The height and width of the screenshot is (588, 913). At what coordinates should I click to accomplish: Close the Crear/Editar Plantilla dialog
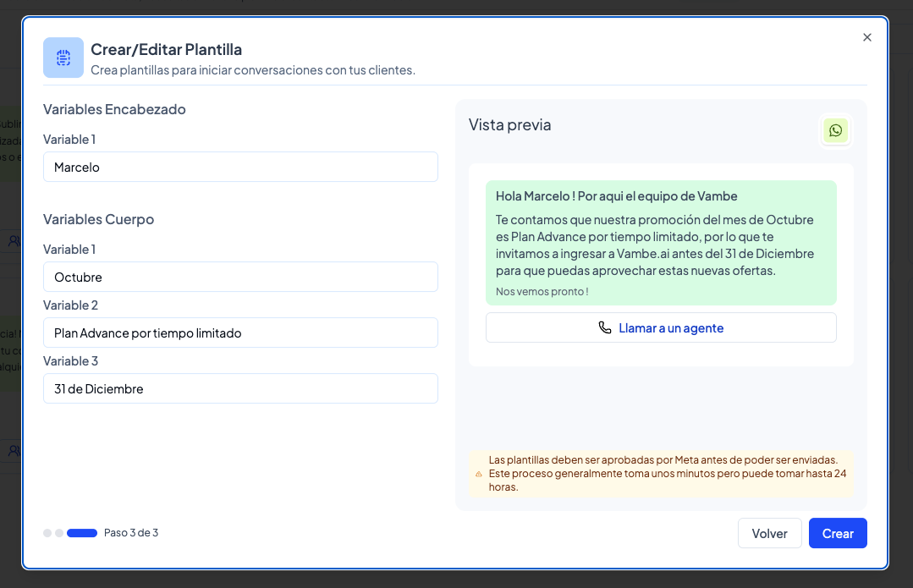(866, 37)
